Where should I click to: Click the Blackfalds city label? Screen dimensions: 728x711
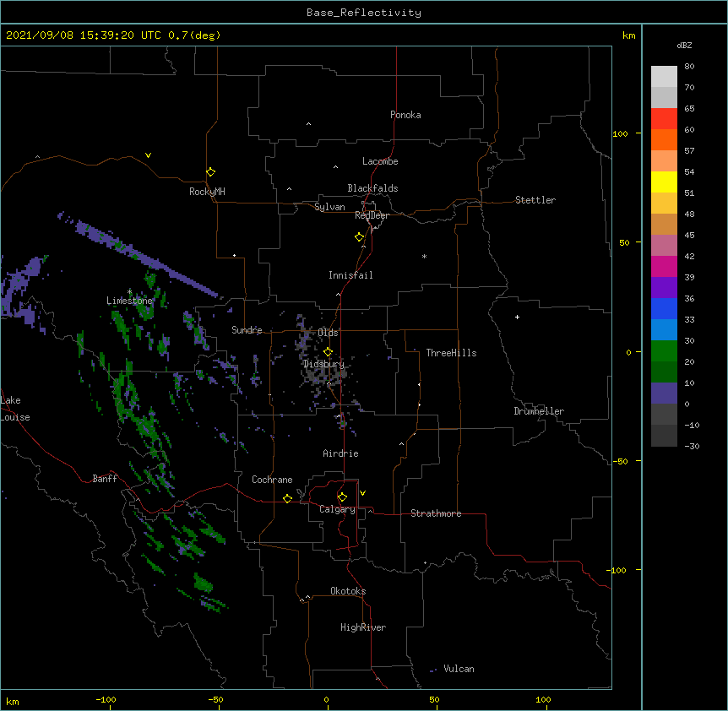372,188
